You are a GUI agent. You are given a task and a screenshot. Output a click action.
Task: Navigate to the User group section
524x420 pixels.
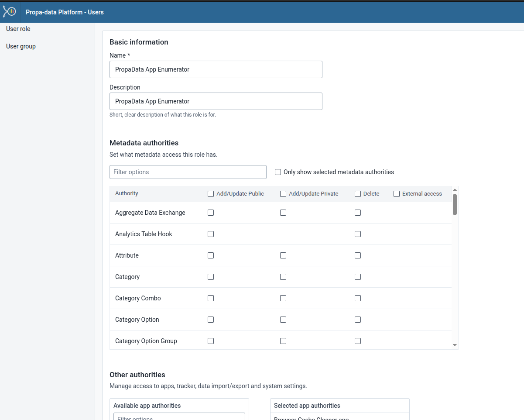click(x=21, y=46)
